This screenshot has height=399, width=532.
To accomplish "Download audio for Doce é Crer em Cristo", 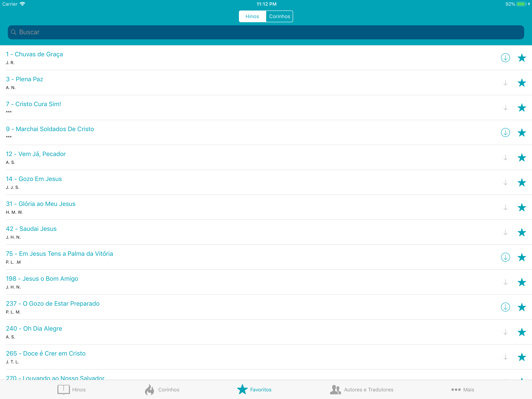I will pyautogui.click(x=505, y=357).
